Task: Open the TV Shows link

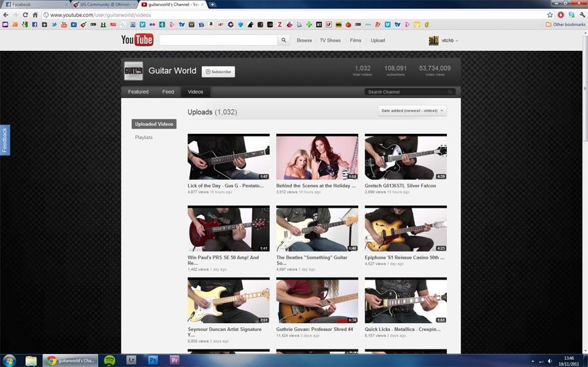Action: coord(330,40)
